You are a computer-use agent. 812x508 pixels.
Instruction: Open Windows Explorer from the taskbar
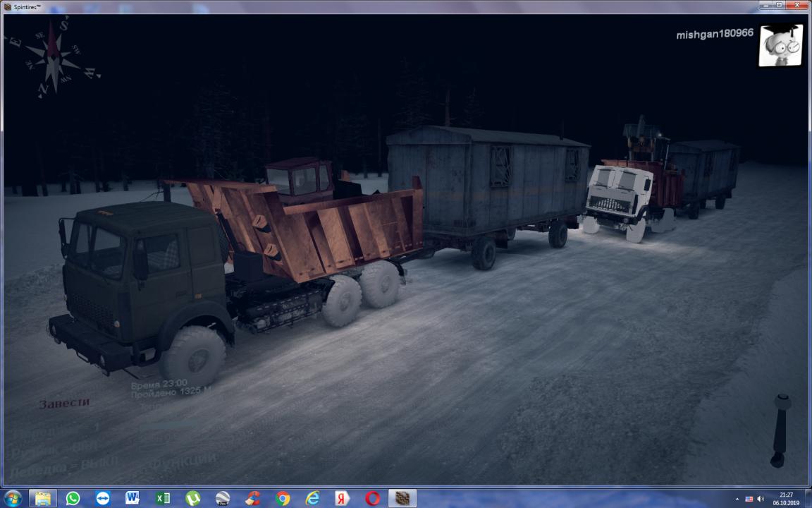(x=43, y=498)
